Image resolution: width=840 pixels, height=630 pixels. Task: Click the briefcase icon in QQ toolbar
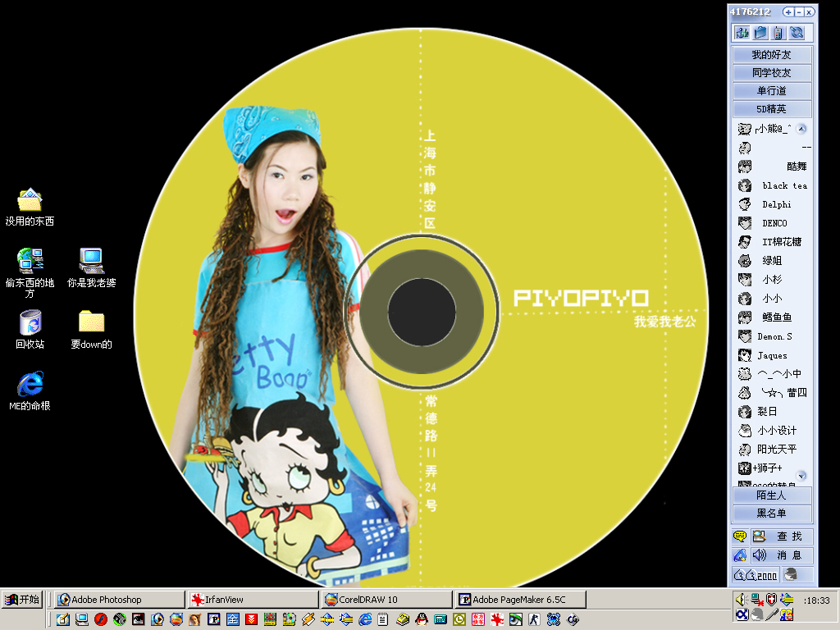point(760,33)
